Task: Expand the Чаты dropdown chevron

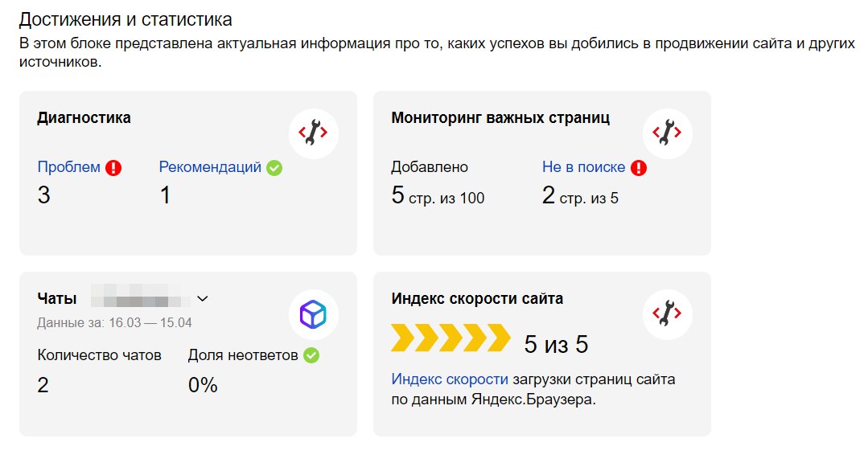Action: point(203,299)
